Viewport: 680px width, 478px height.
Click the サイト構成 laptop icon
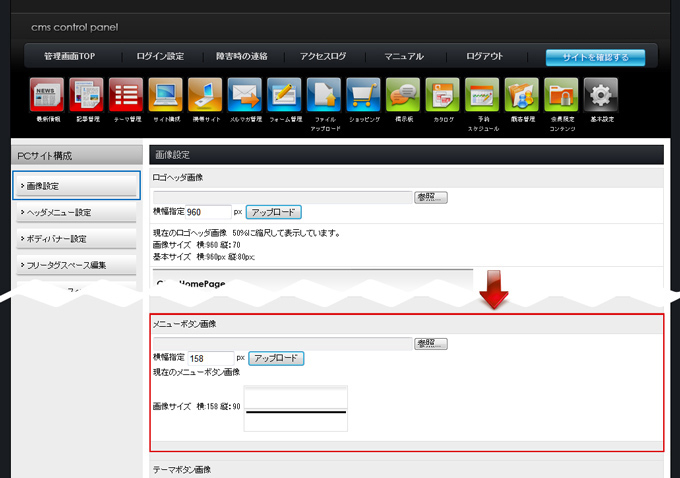[166, 96]
